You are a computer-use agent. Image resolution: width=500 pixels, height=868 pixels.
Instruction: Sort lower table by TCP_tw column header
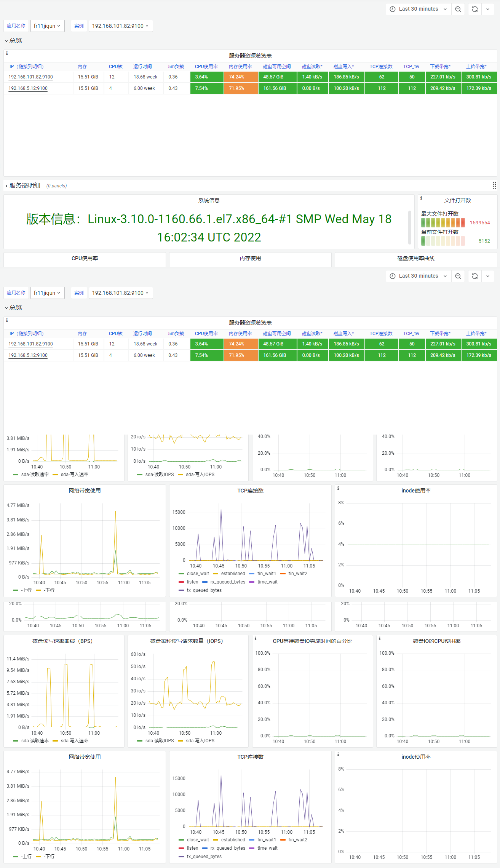click(411, 334)
